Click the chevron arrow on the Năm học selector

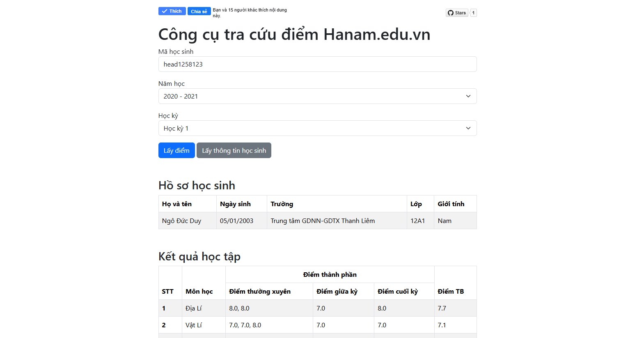468,96
